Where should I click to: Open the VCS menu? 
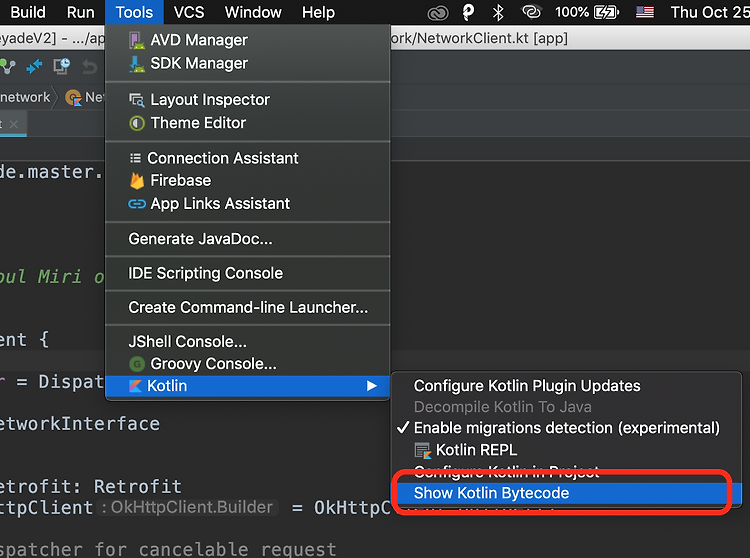(189, 12)
